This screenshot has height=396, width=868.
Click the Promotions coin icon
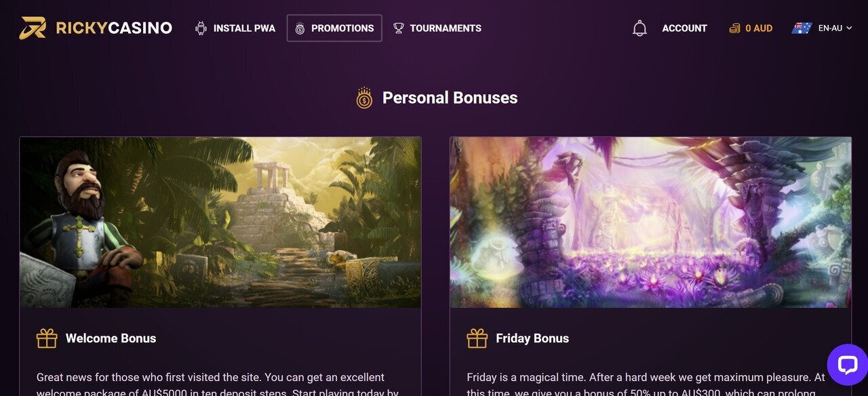pyautogui.click(x=300, y=28)
